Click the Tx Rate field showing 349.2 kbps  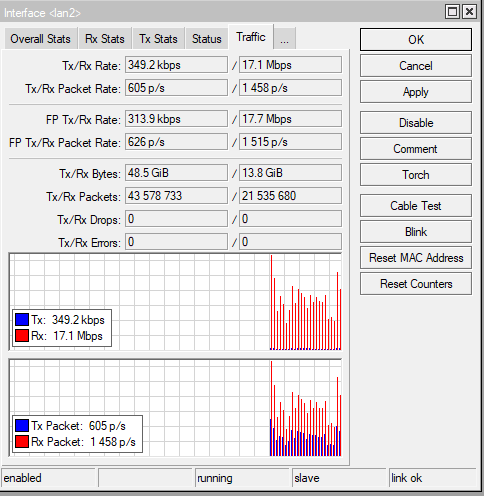point(176,65)
